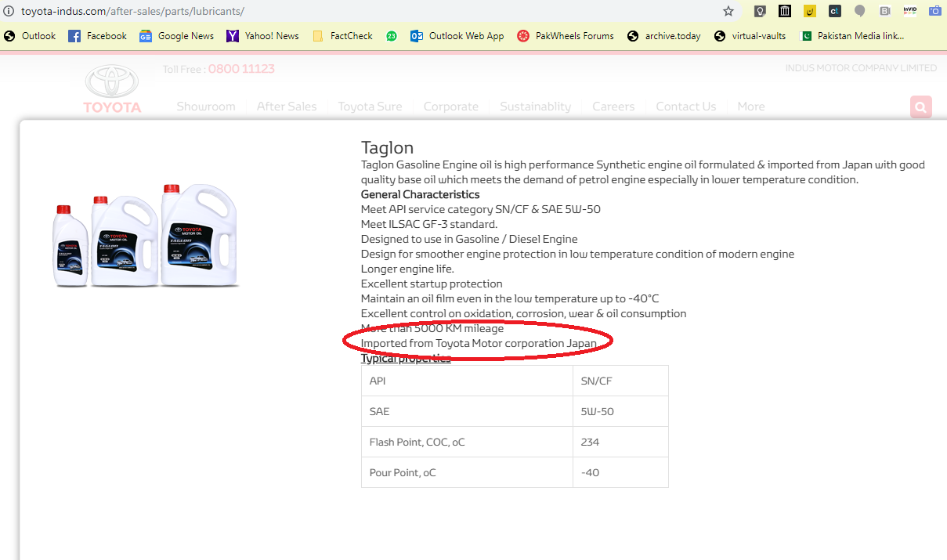This screenshot has width=947, height=560.
Task: Click the '234' table cell
Action: point(620,442)
